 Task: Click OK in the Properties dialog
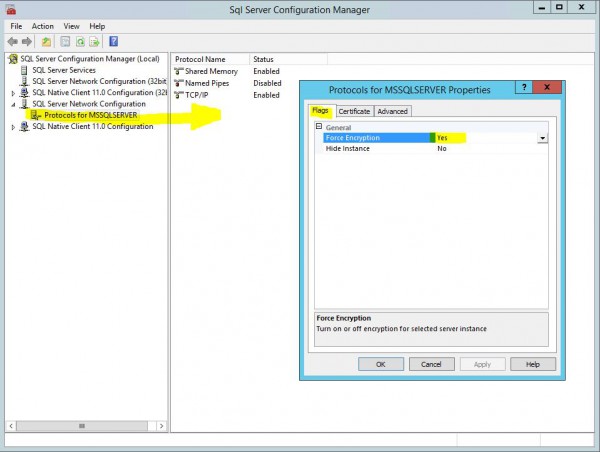381,364
